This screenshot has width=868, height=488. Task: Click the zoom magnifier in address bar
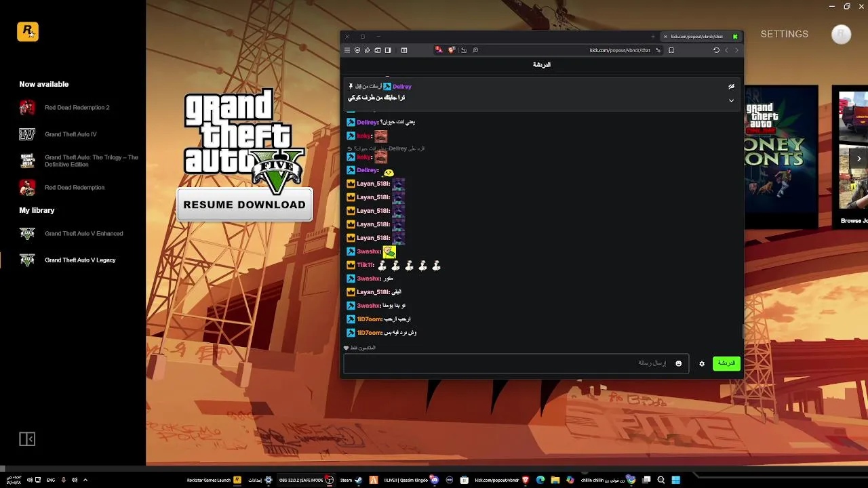point(475,50)
